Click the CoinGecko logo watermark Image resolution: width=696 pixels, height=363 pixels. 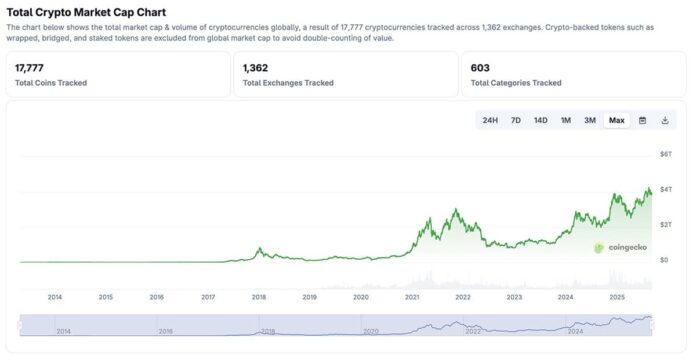[621, 248]
